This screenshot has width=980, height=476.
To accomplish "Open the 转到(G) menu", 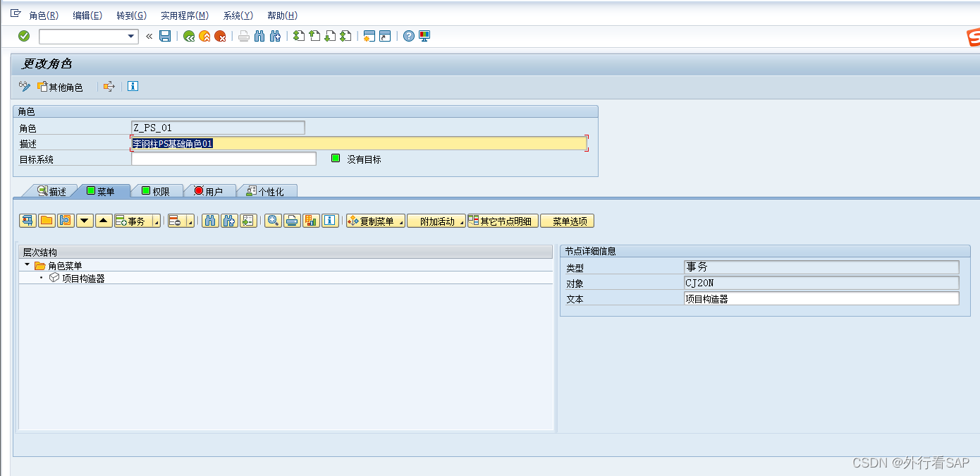I will (132, 16).
